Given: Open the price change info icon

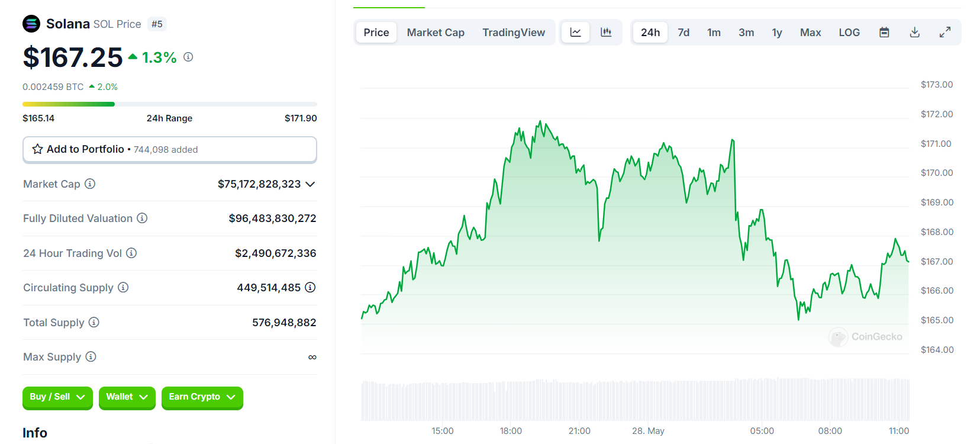Looking at the screenshot, I should (188, 57).
